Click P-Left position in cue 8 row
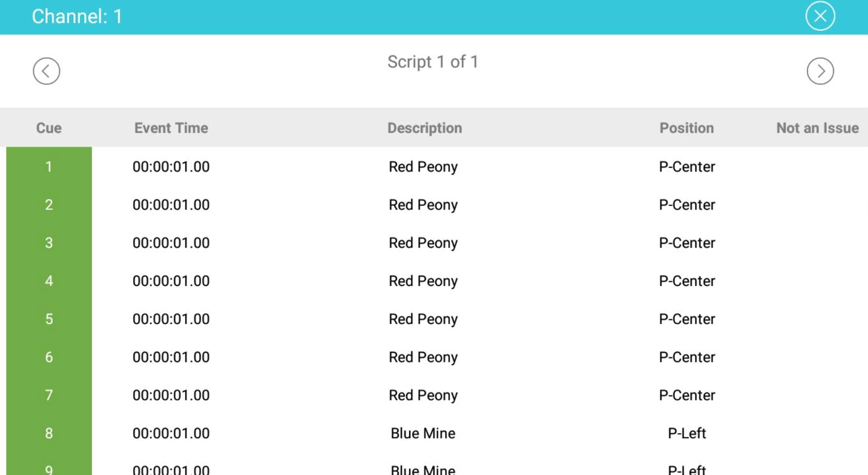This screenshot has height=475, width=868. pyautogui.click(x=687, y=433)
